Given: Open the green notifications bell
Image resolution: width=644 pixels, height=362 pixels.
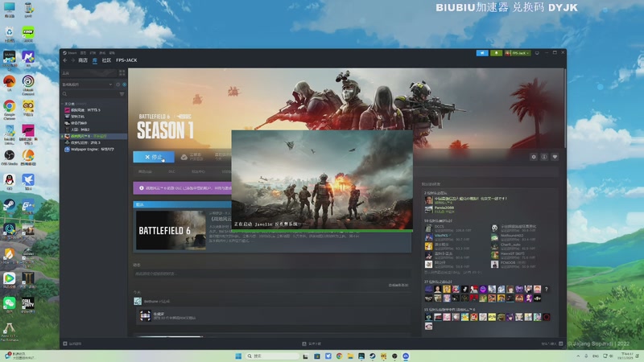Looking at the screenshot, I should pyautogui.click(x=496, y=53).
